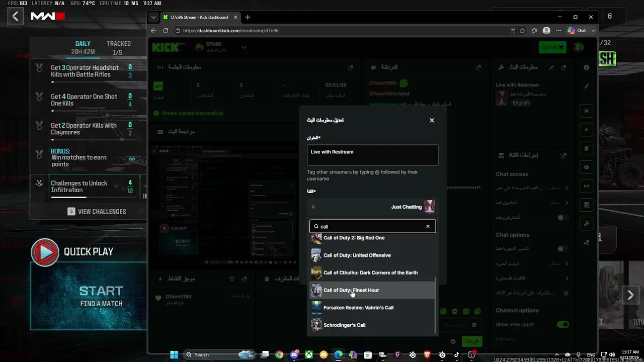Refresh the Kick dashboard page
The width and height of the screenshot is (644, 362).
(x=166, y=31)
